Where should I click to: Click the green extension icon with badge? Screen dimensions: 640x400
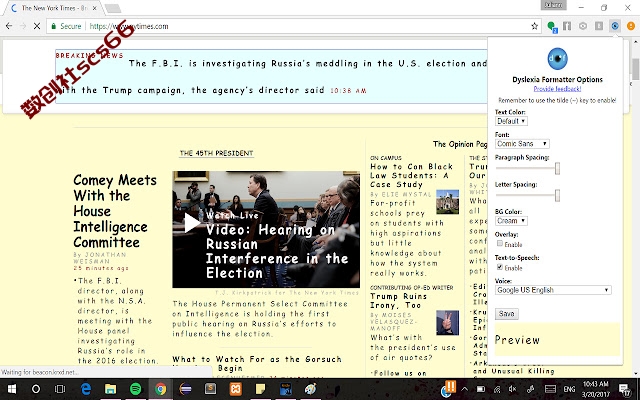coord(552,27)
